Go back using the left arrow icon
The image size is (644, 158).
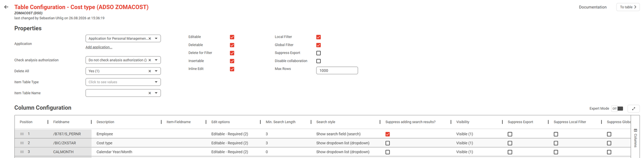(x=6, y=7)
